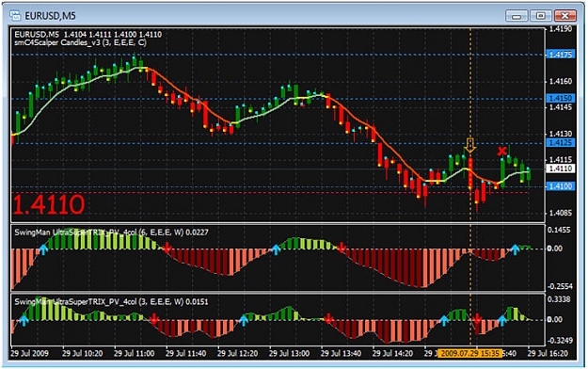Viewport: 588px width, 369px height.
Task: Click TRIX(3) red down arrow on the 15:35 line
Action: [477, 319]
